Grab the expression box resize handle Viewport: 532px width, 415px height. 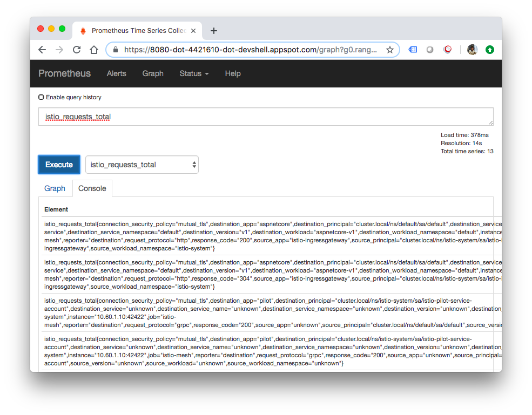490,123
